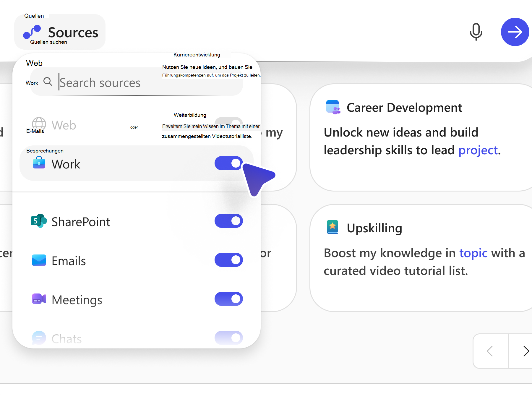Toggle the Web source switch

tap(229, 124)
